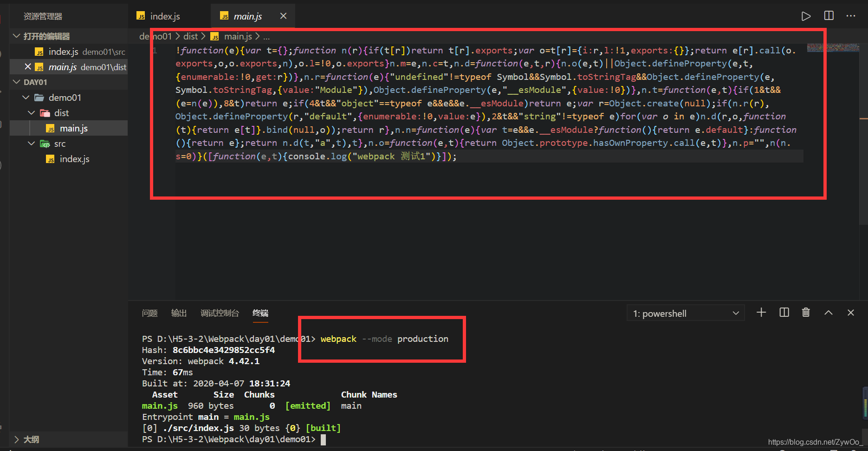Viewport: 868px width, 451px height.
Task: Run the code with the play icon
Action: (806, 16)
